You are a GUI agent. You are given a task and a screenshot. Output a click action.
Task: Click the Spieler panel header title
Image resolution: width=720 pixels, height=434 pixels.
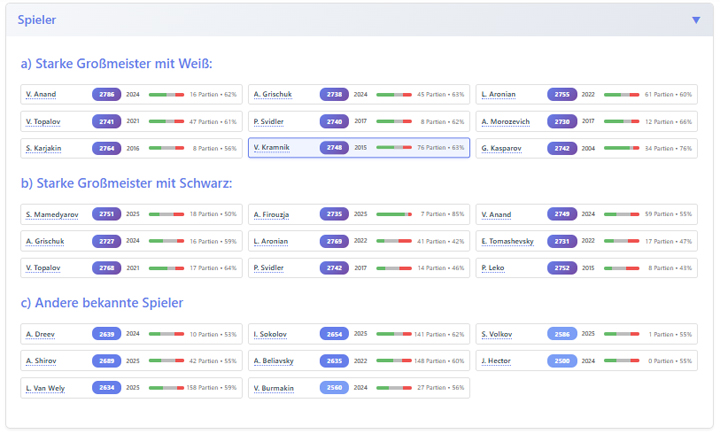pyautogui.click(x=37, y=20)
